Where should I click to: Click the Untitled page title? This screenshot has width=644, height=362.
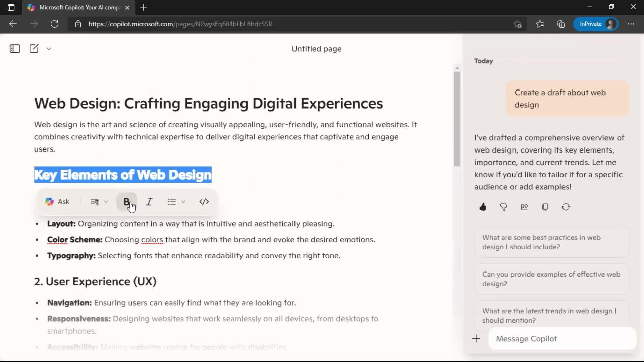coord(316,49)
